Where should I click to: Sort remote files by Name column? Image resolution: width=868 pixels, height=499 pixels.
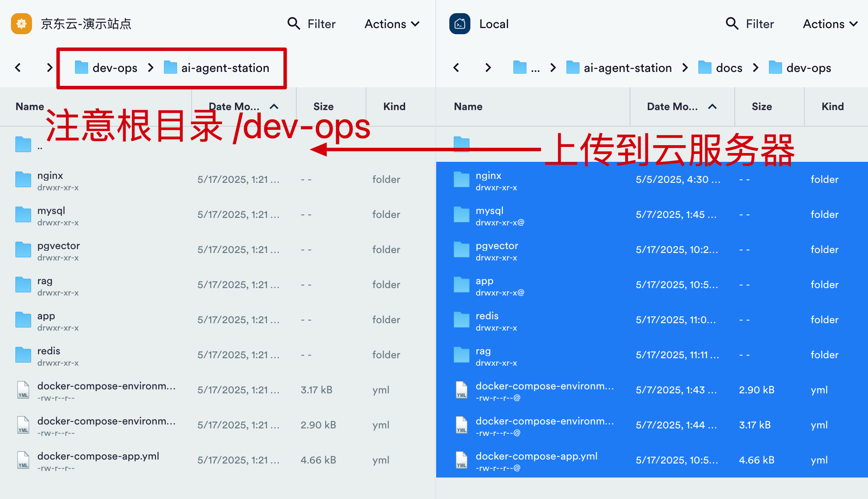click(x=30, y=107)
